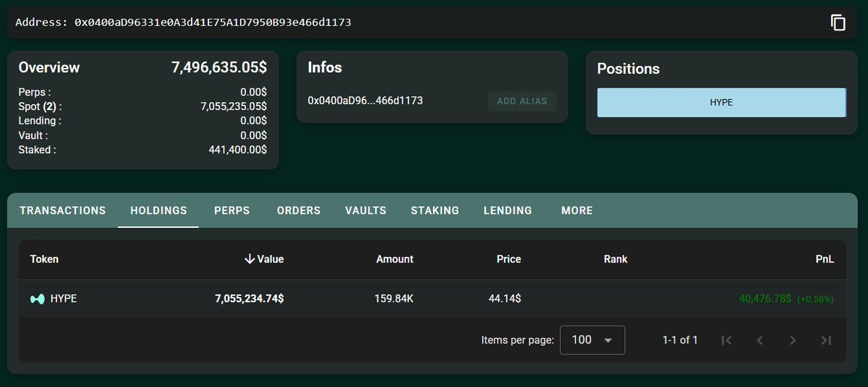Click the Overview heading
This screenshot has width=868, height=387.
[49, 67]
